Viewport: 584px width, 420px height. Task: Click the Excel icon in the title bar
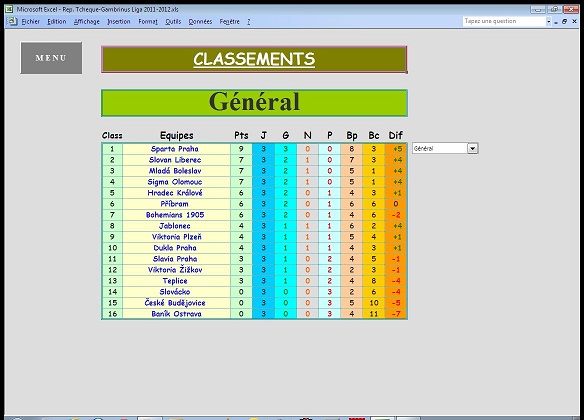tap(9, 9)
